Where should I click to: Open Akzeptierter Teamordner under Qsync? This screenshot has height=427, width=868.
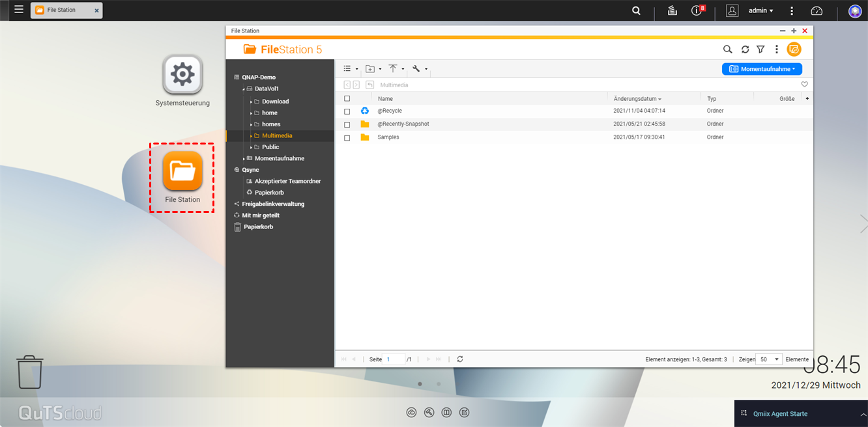(287, 181)
